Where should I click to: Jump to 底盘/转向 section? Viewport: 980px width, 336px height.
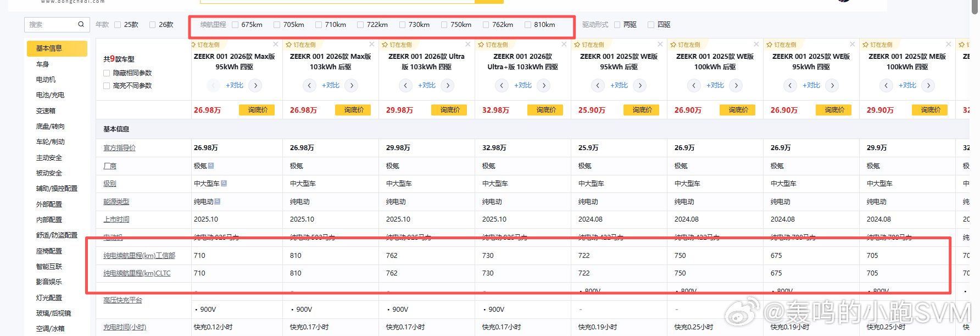[x=51, y=126]
